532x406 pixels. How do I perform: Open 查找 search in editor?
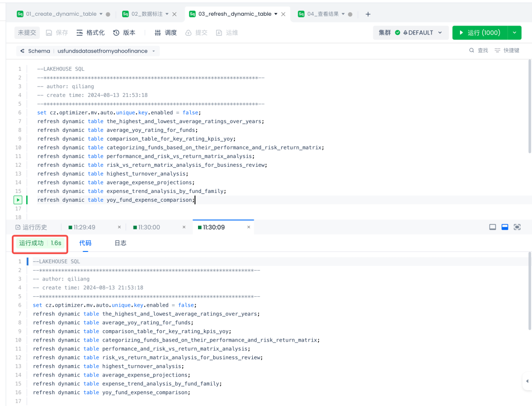click(478, 50)
